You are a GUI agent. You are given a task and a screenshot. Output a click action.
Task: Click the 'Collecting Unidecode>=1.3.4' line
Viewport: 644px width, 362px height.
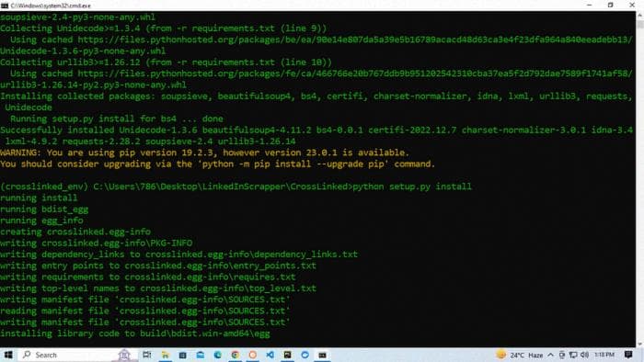click(x=163, y=28)
